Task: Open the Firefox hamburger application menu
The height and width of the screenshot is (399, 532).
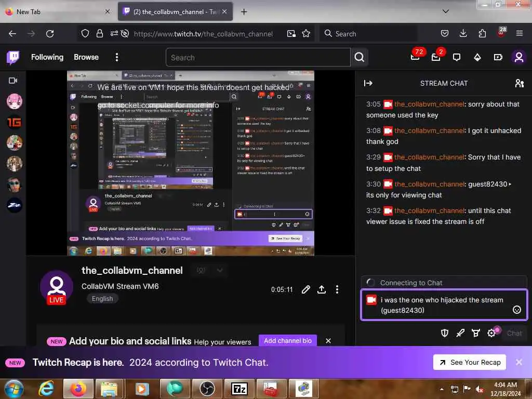Action: click(x=520, y=33)
